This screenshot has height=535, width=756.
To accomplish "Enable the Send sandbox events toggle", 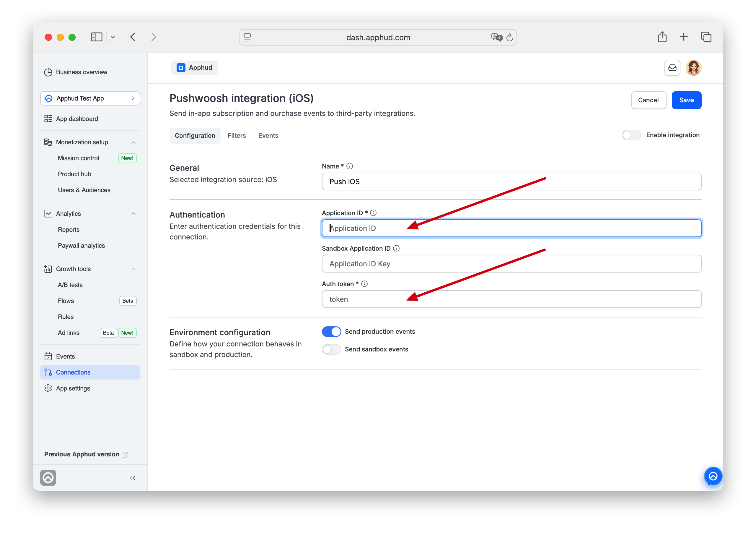I will pyautogui.click(x=331, y=349).
